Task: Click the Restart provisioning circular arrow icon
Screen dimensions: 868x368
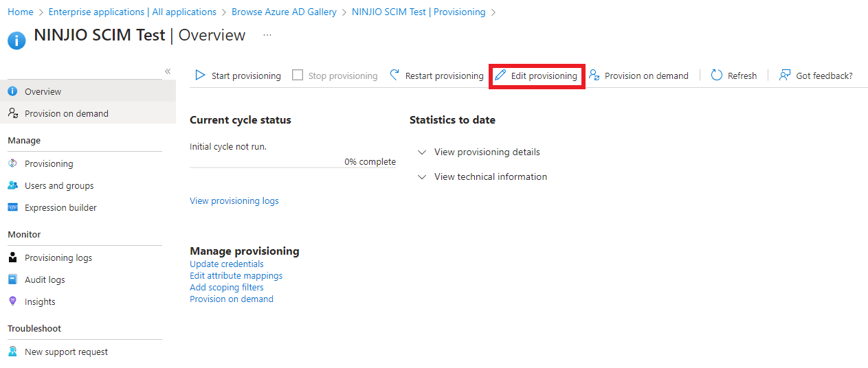Action: 394,76
